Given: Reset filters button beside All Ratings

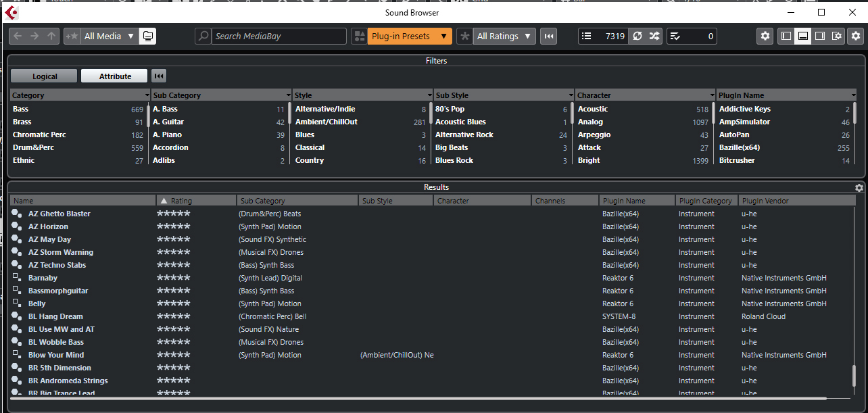Looking at the screenshot, I should click(x=549, y=36).
